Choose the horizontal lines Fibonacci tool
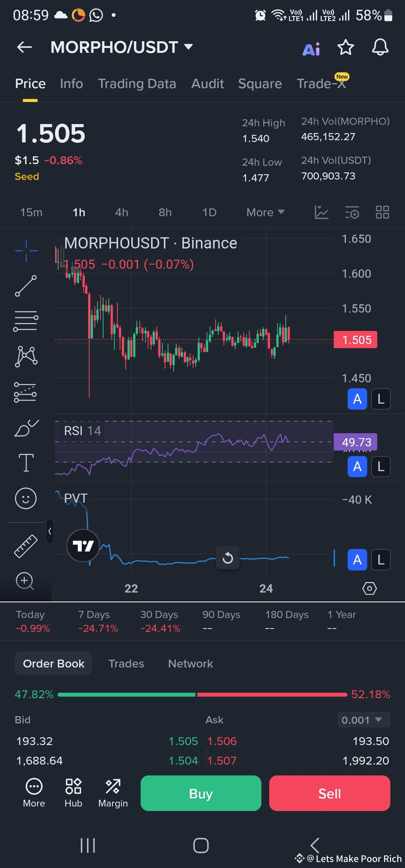This screenshot has height=868, width=405. [x=26, y=321]
